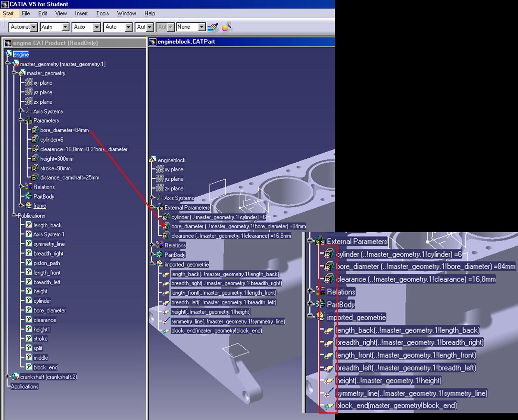Select the Axis System.1 publication
The height and width of the screenshot is (420, 518).
tap(49, 234)
